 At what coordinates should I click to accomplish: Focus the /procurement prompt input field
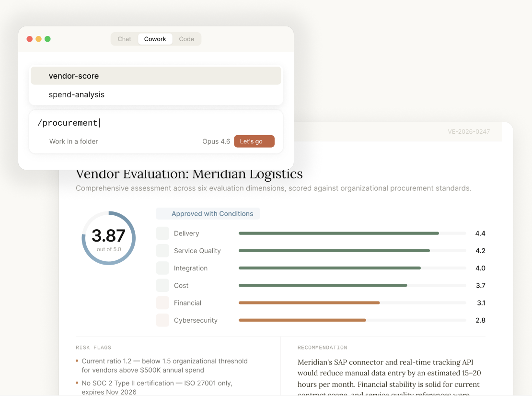156,123
